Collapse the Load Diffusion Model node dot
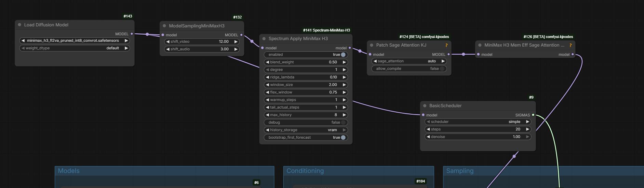The height and width of the screenshot is (188, 644). [19, 25]
